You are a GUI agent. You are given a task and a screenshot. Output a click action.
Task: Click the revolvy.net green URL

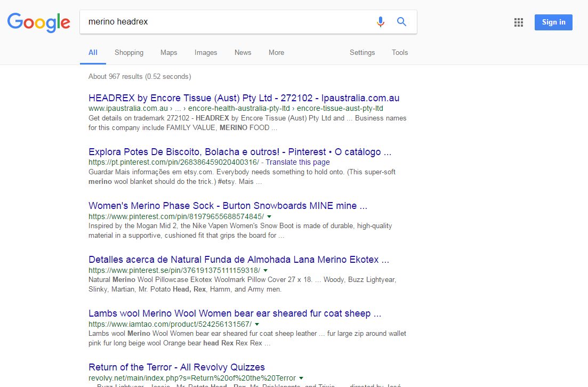pos(192,378)
